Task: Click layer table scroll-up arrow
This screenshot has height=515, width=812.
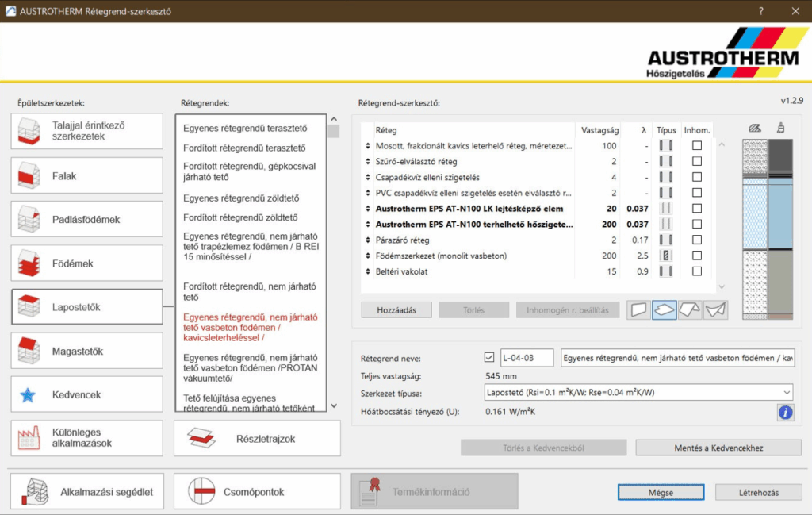Action: (722, 144)
